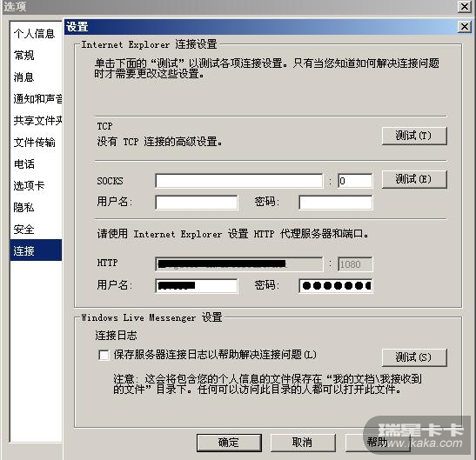Viewport: 476px width, 460px height.
Task: Focus the SOCKS server address field
Action: (239, 181)
